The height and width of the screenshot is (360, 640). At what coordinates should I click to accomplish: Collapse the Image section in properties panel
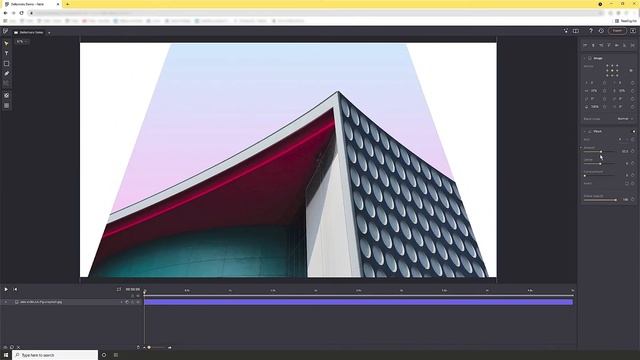(584, 58)
